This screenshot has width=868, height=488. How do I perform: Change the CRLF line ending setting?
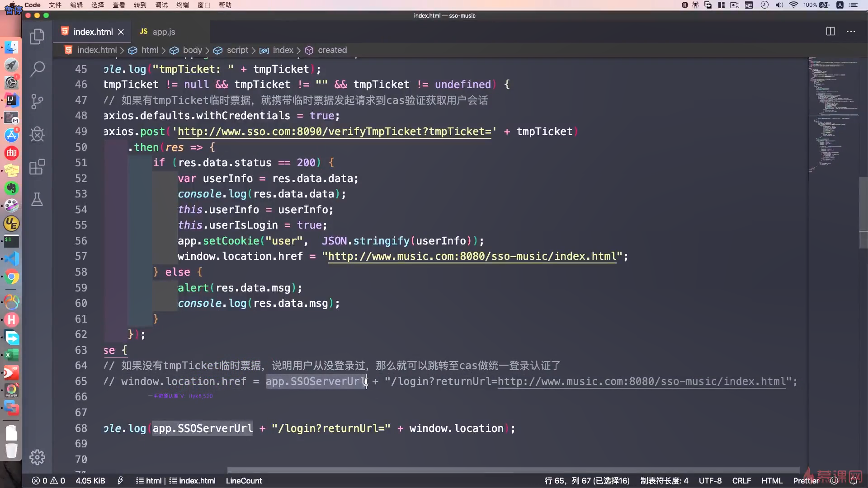[741, 481]
